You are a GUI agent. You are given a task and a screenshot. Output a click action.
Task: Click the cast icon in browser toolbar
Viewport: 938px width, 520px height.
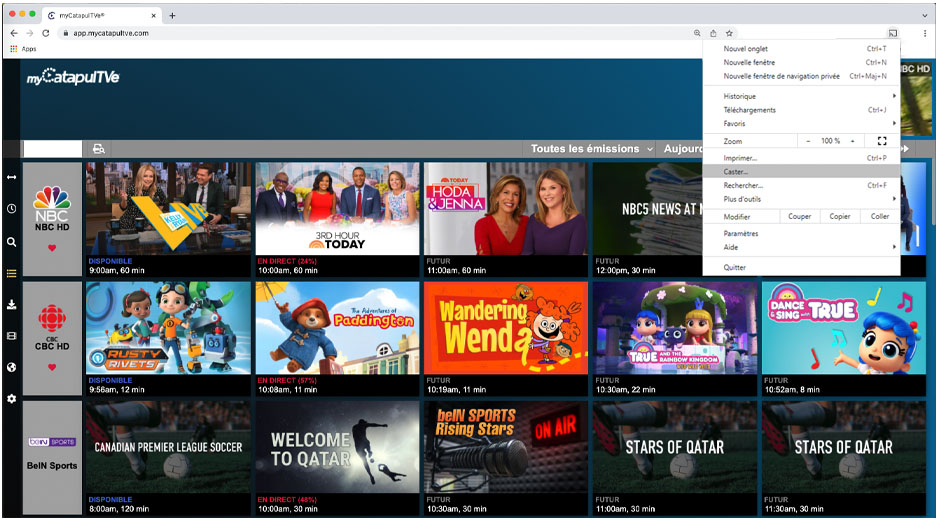[x=893, y=33]
